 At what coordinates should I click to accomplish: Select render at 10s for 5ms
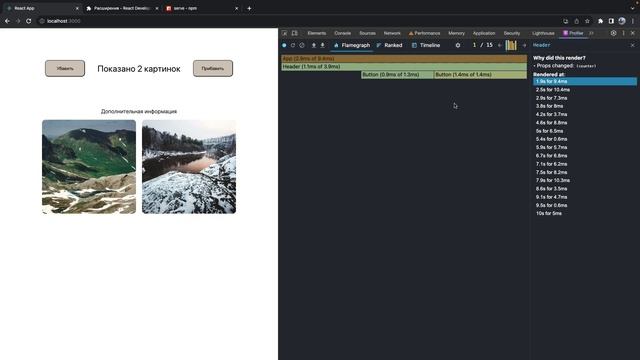tap(584, 213)
